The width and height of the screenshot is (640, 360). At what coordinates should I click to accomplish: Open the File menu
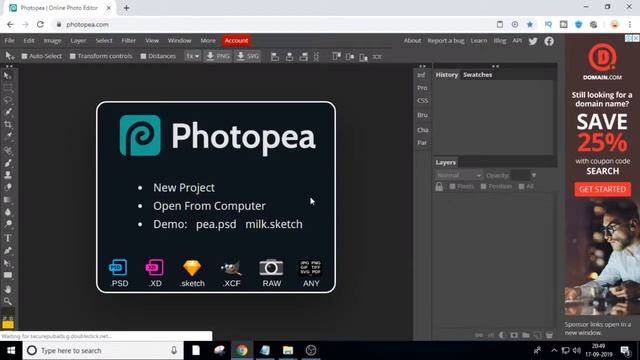(x=9, y=41)
